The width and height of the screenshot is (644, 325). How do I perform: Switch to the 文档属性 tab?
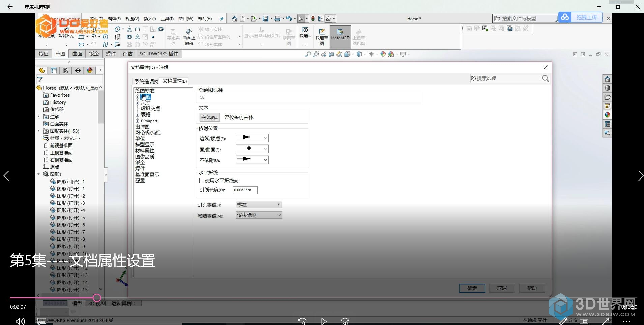(x=175, y=81)
